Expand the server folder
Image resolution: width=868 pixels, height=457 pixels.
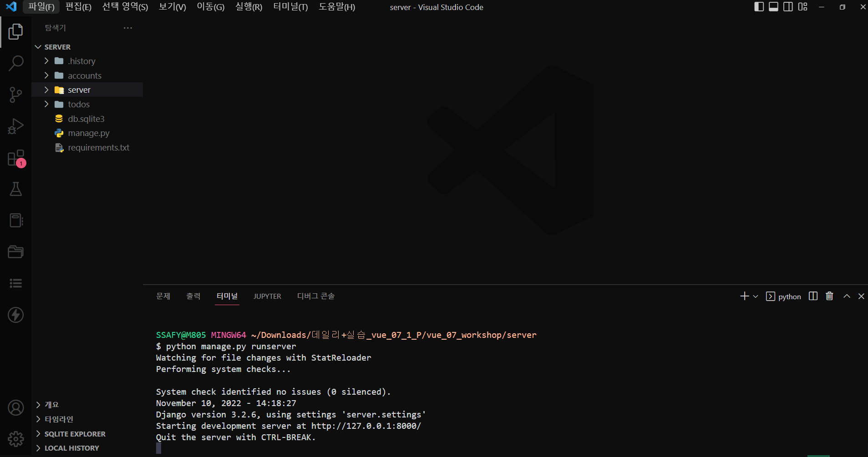87,90
